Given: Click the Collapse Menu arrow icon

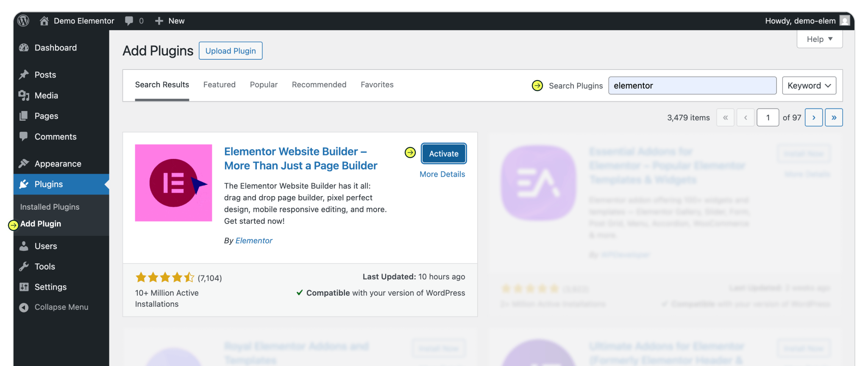Looking at the screenshot, I should pyautogui.click(x=24, y=307).
